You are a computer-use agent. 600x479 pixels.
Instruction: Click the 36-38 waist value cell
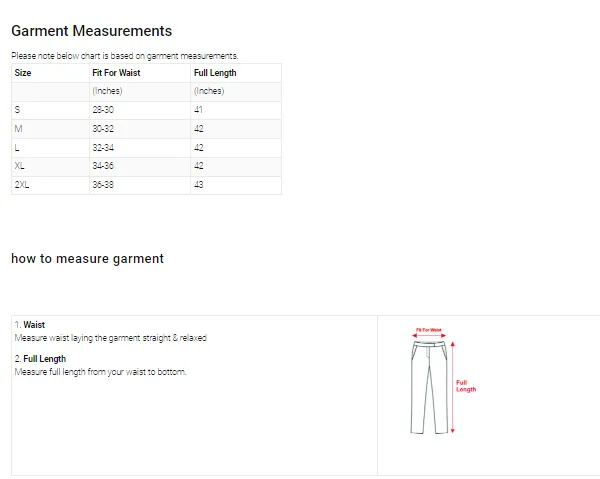103,185
